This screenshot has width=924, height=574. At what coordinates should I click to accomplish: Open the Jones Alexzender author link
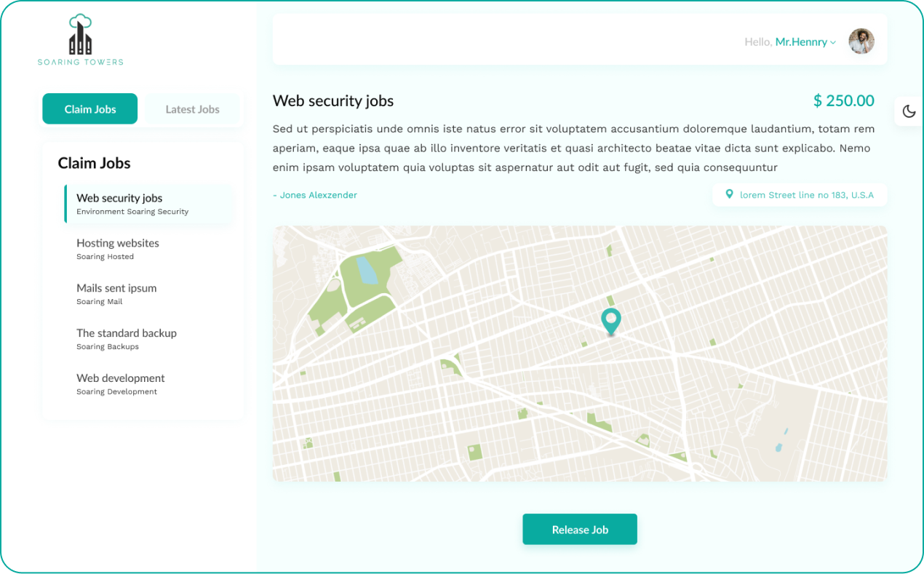(x=315, y=195)
